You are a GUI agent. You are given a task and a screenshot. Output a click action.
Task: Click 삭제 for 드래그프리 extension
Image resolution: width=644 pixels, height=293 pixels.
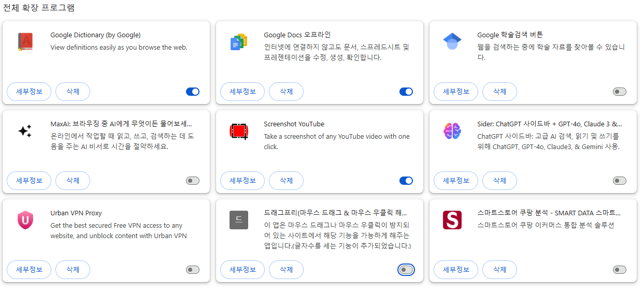(287, 270)
